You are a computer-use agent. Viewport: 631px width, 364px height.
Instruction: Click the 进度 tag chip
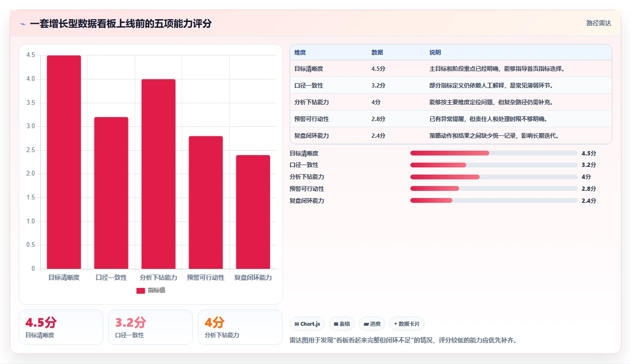point(372,324)
